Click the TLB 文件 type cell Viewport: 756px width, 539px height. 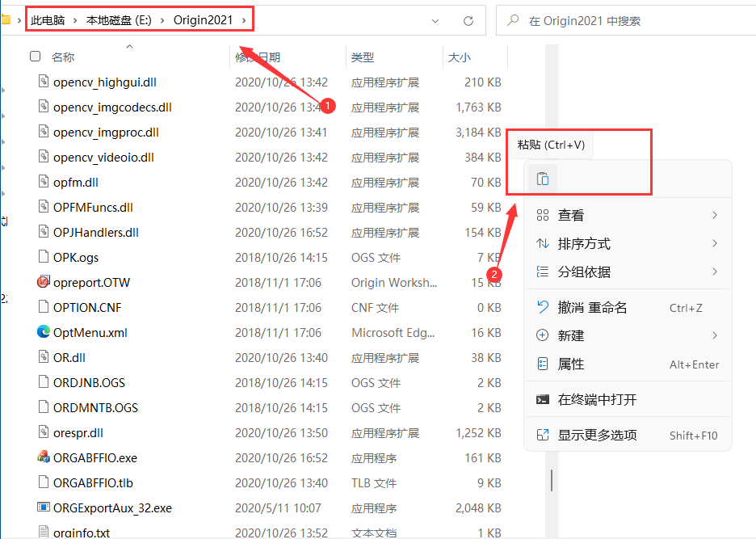[x=374, y=483]
